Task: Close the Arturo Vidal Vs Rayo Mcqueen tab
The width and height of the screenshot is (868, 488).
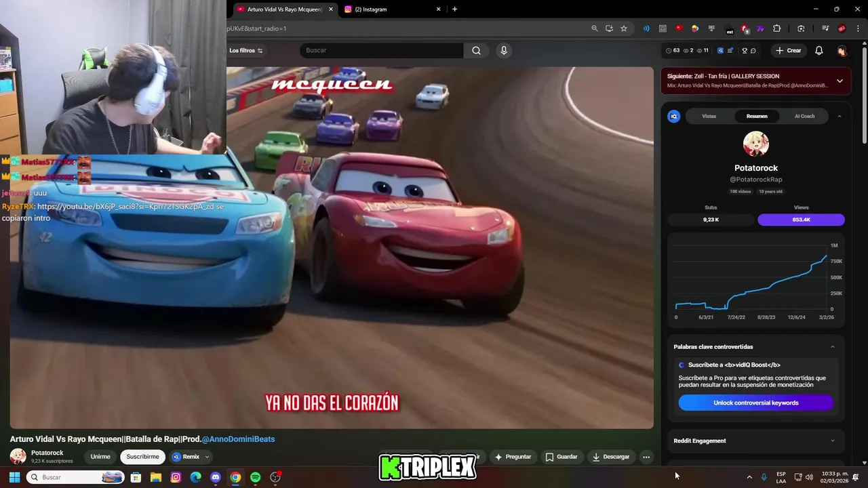Action: point(331,9)
